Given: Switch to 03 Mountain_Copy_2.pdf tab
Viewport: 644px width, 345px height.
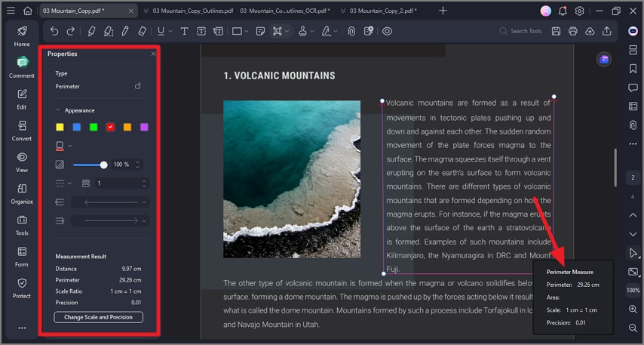Looking at the screenshot, I should 383,11.
